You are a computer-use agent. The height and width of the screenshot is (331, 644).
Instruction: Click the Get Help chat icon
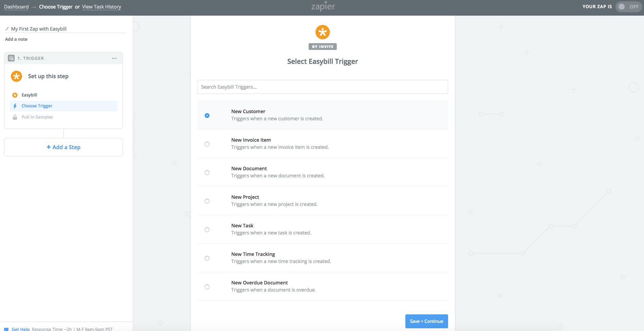[6, 329]
